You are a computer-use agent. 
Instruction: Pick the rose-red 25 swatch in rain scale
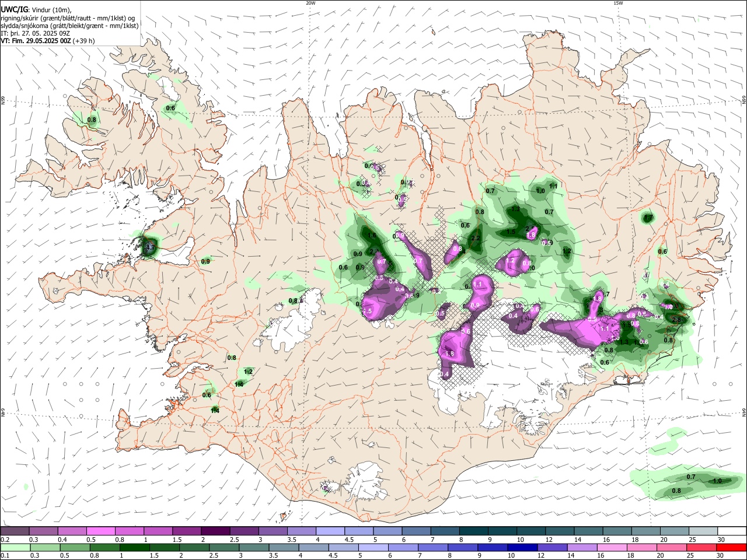point(702,547)
